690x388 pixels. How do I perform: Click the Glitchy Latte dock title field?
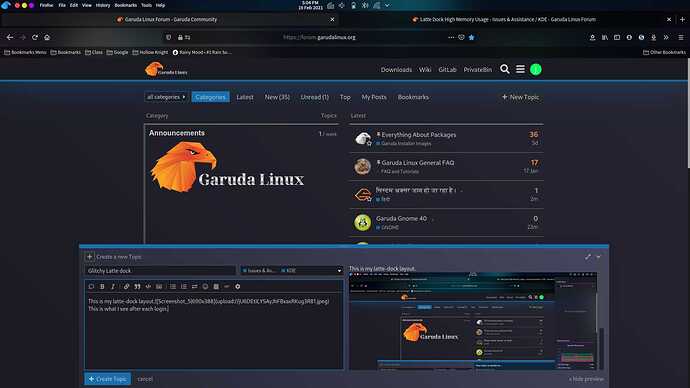click(x=160, y=271)
